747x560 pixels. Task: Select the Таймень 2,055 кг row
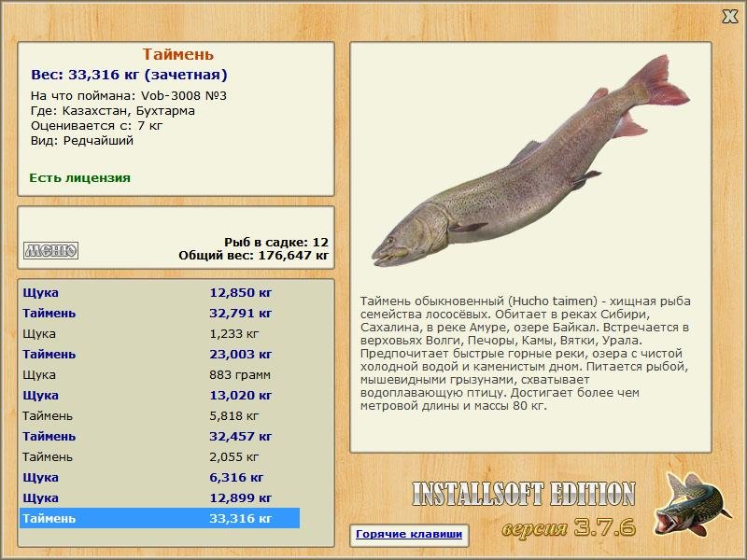click(160, 456)
